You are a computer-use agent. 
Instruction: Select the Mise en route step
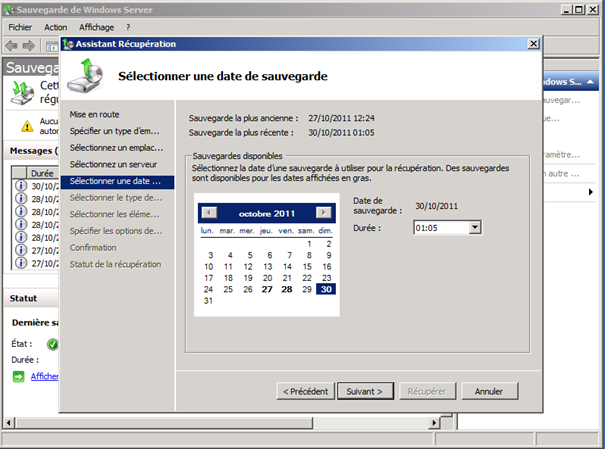[95, 115]
